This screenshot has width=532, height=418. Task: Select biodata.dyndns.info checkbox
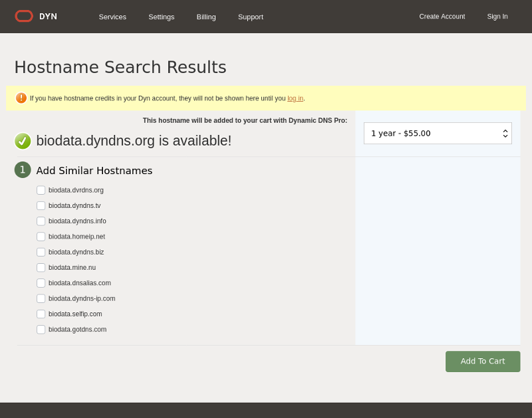pyautogui.click(x=41, y=221)
